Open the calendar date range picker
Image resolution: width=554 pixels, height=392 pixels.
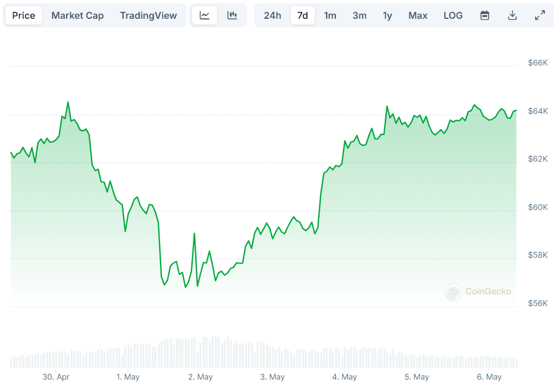(485, 16)
